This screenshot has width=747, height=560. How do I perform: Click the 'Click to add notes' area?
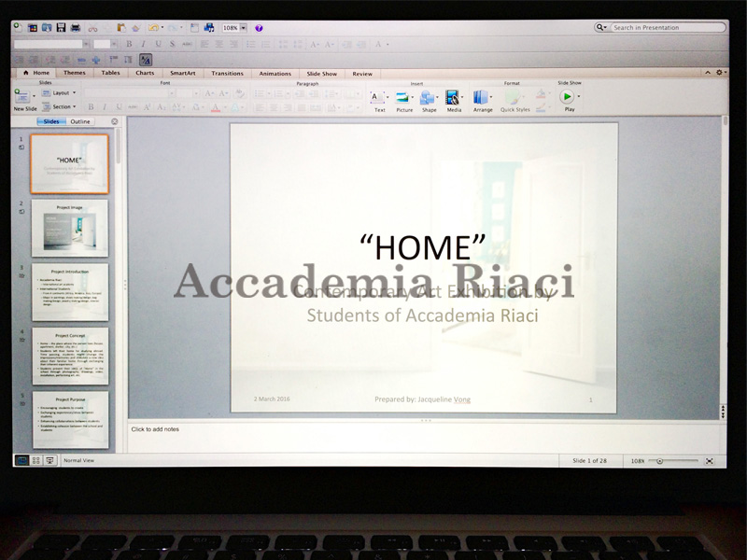(424, 437)
